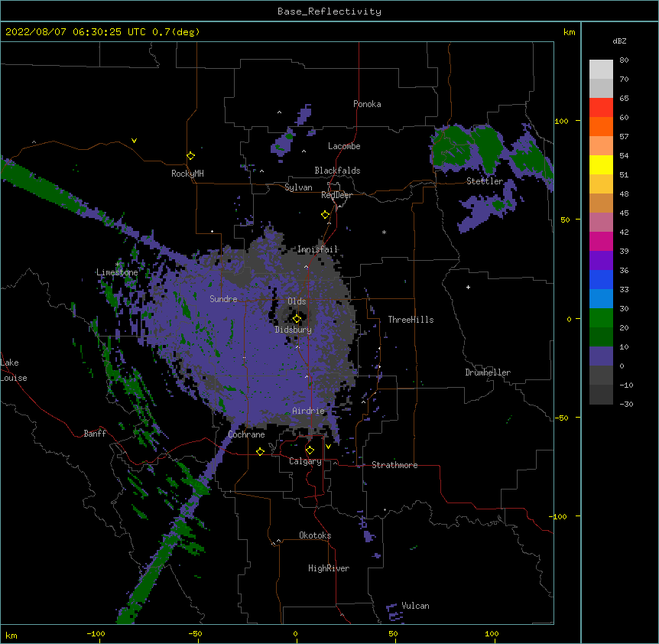
Task: Click the white plus marker north of Drumheller
Action: coord(468,287)
